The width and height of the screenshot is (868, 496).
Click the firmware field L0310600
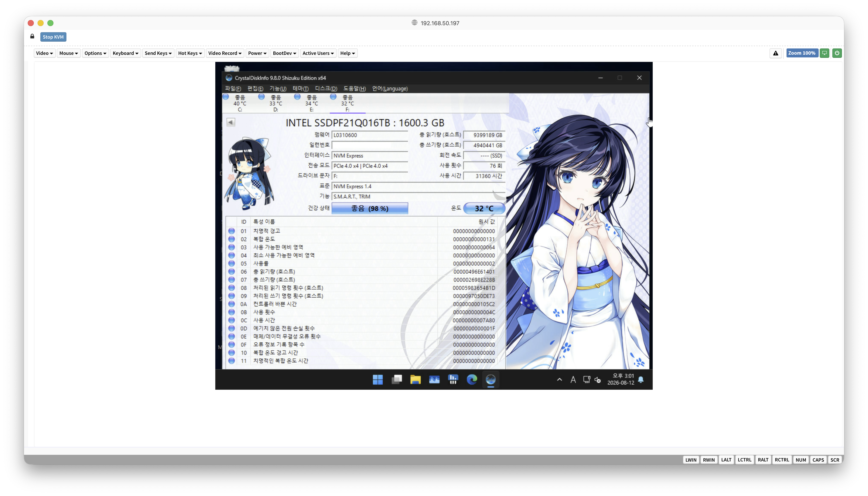(x=369, y=135)
